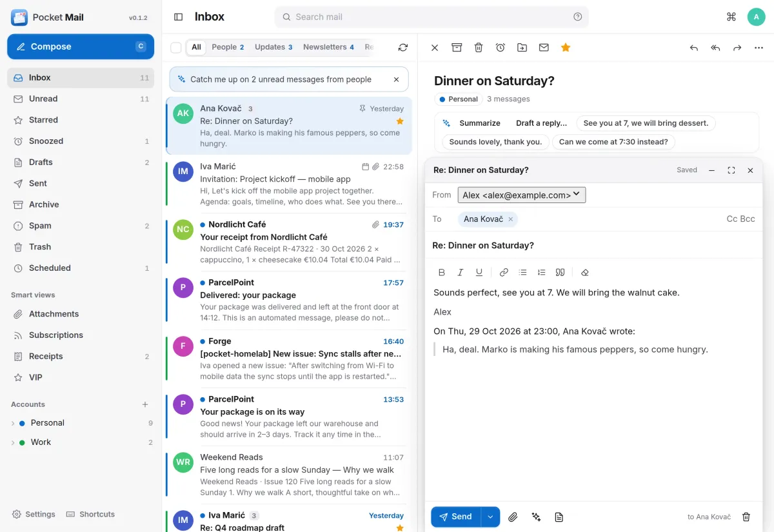Click the reply all icon
774x532 pixels.
715,48
